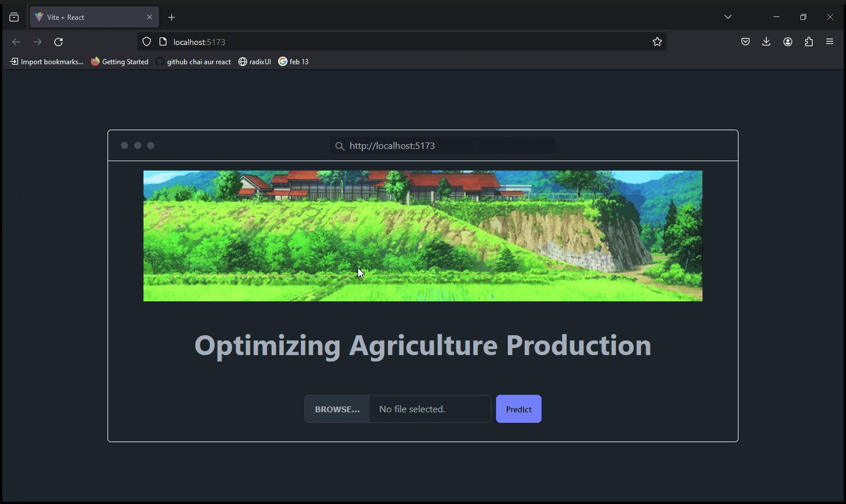Click the mockup localhost search field
This screenshot has height=504, width=846.
pos(443,146)
